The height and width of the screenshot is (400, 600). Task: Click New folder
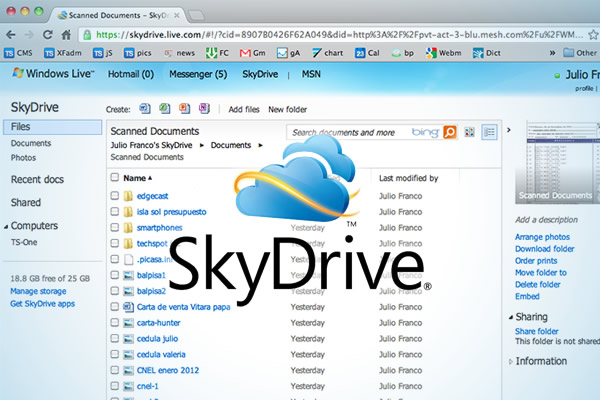pyautogui.click(x=288, y=109)
